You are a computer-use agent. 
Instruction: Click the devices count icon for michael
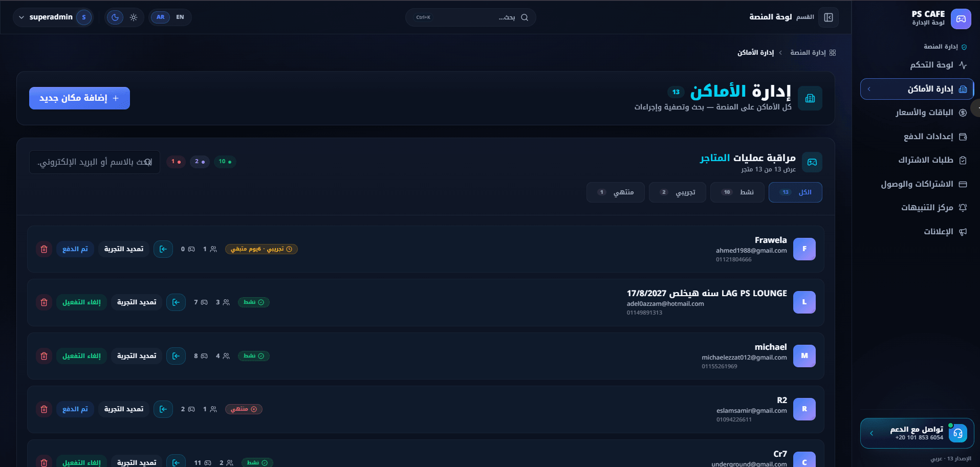[204, 356]
